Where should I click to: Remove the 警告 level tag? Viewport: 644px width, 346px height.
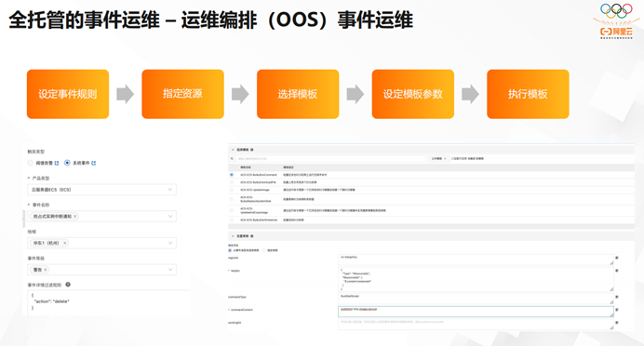coord(46,270)
